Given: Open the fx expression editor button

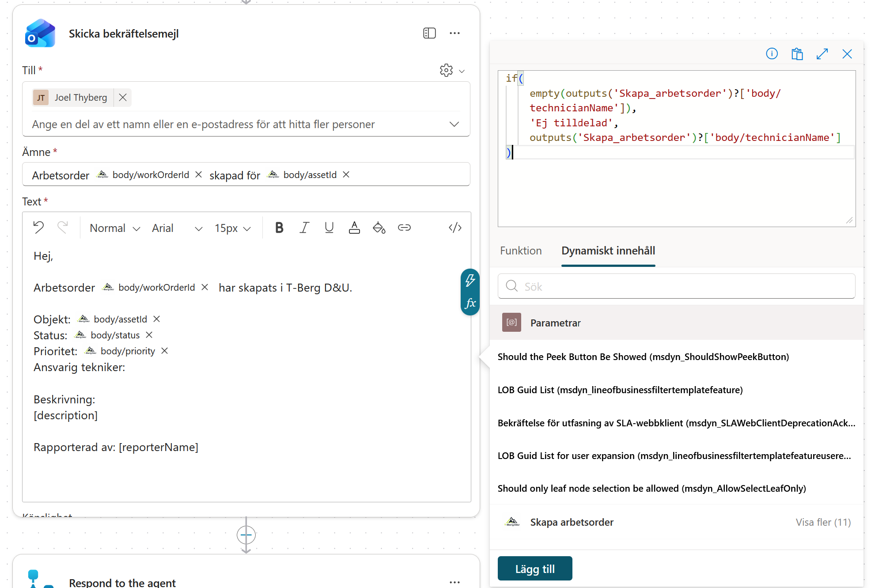Looking at the screenshot, I should (470, 303).
